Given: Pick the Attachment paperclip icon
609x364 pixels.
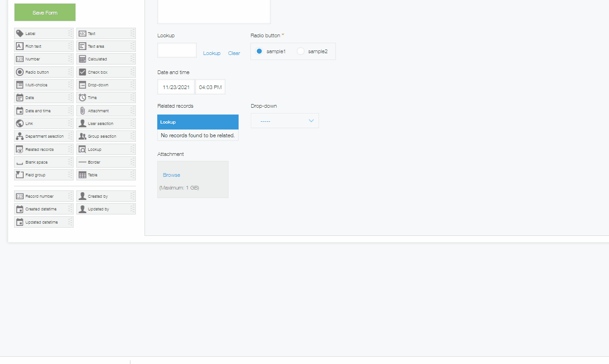Looking at the screenshot, I should click(82, 111).
